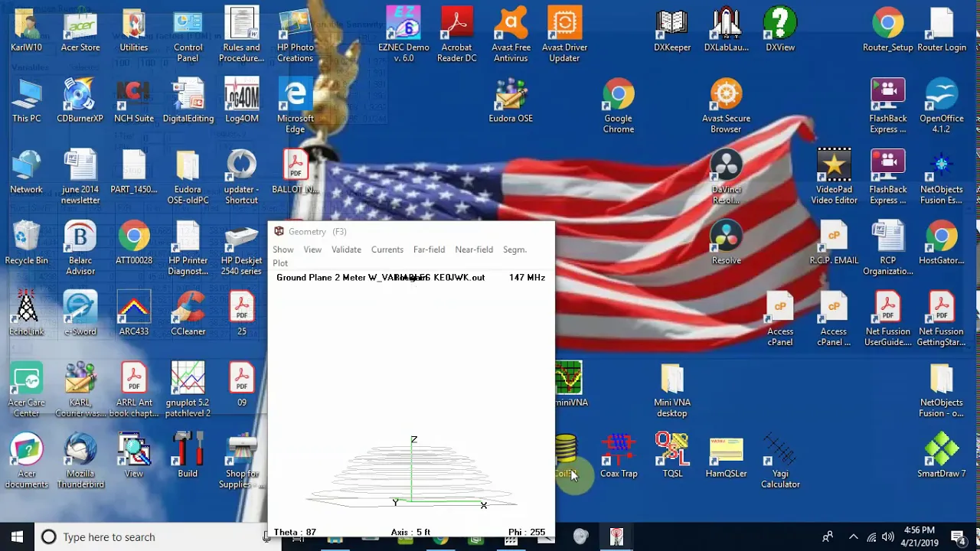Open the EZNEC Demo v. 6.0 desktop icon
The image size is (980, 551).
pos(403,34)
